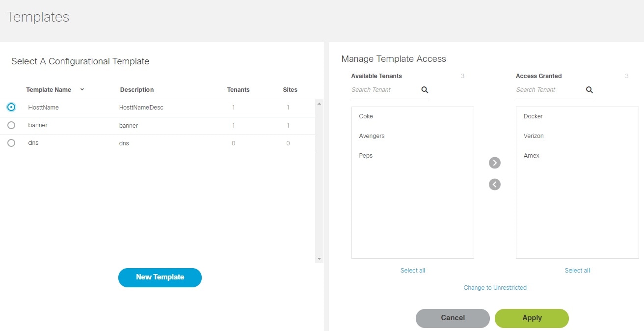Open the Template Name sort dropdown
This screenshot has width=644, height=331.
tap(81, 90)
